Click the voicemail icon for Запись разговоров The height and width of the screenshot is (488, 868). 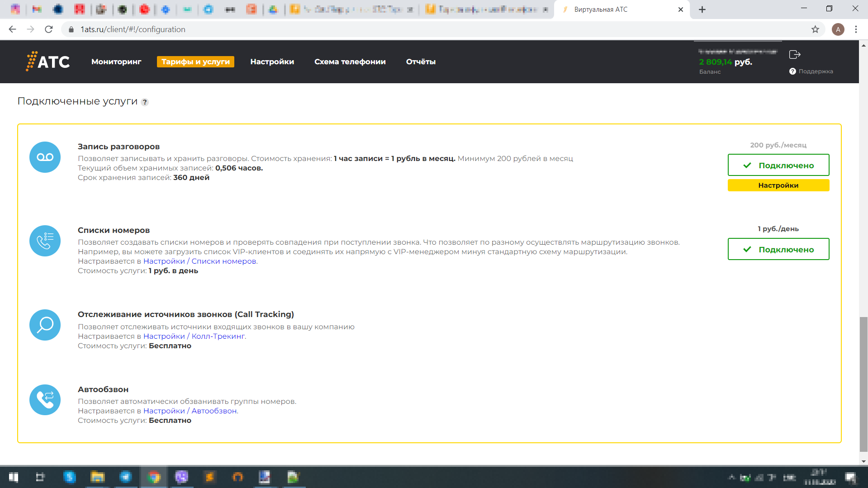tap(45, 157)
